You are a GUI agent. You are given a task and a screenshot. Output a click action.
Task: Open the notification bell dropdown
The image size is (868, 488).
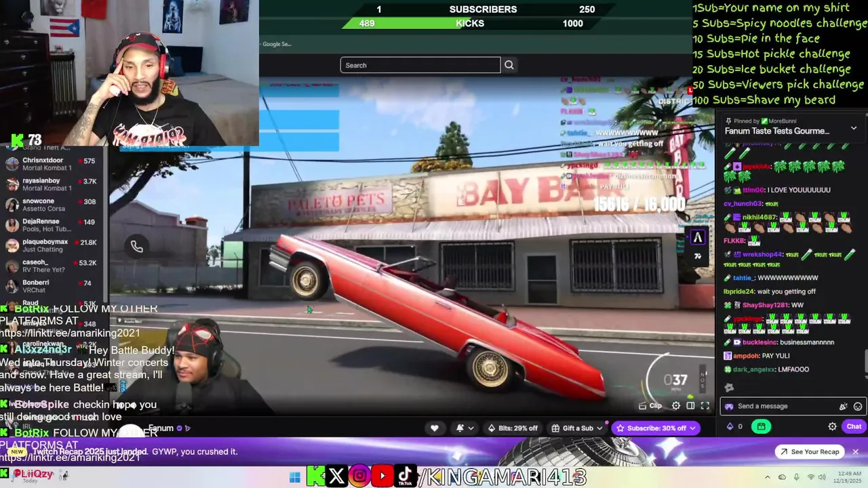coord(465,428)
